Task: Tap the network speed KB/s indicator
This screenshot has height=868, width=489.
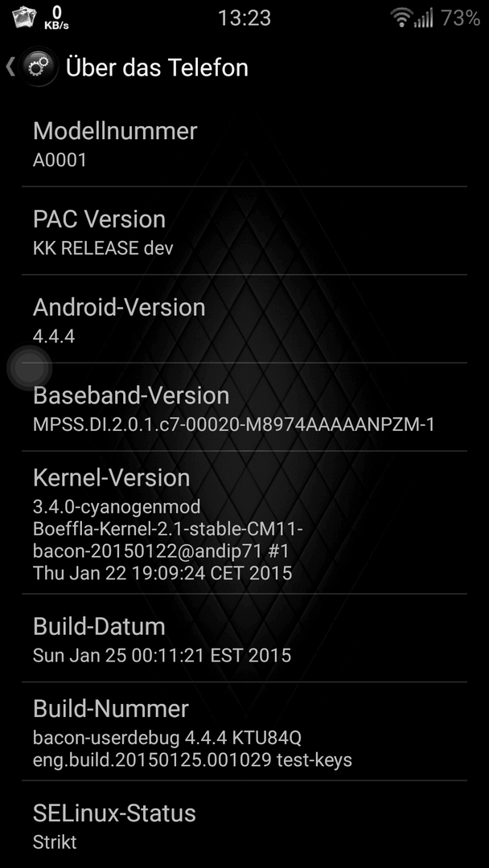Action: click(56, 18)
